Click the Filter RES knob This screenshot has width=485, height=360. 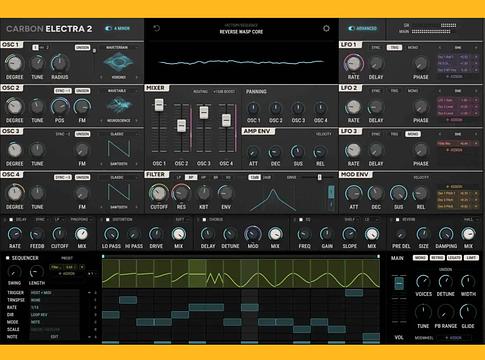(181, 193)
